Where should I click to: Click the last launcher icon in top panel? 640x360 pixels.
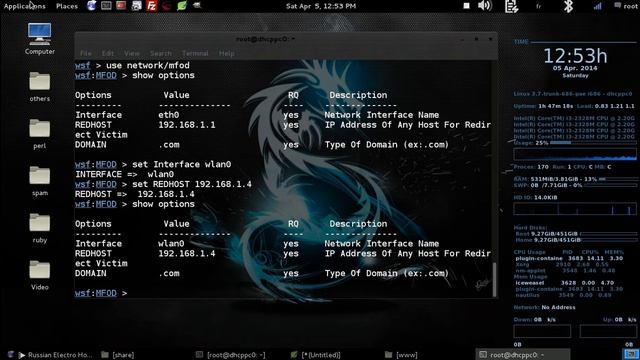pyautogui.click(x=197, y=6)
